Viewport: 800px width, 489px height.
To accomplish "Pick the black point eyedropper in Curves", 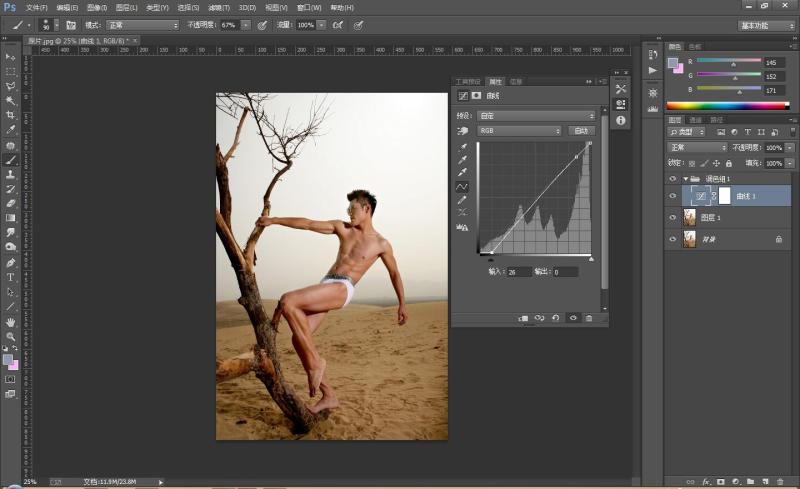I will point(462,148).
